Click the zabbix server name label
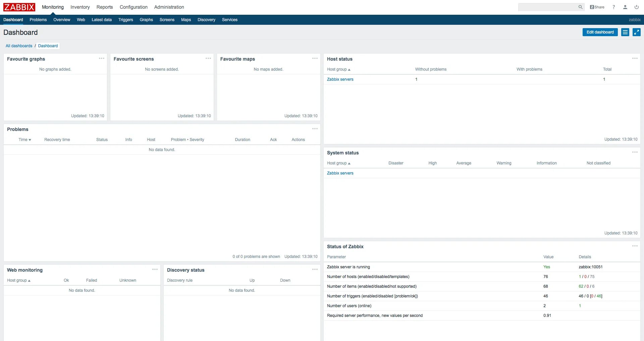The image size is (644, 341). coord(635,20)
